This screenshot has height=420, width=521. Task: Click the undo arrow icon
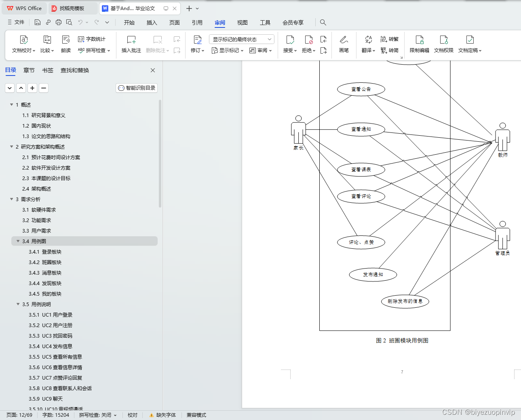[80, 22]
